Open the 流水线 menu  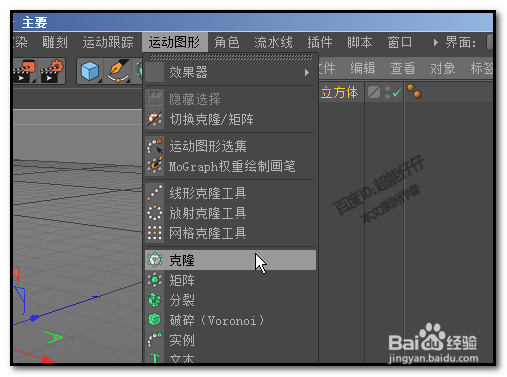[273, 42]
